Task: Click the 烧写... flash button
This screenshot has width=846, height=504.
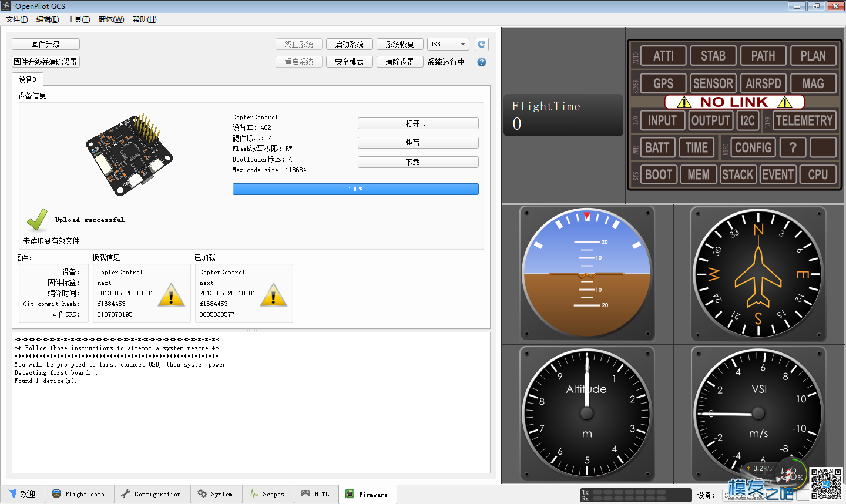Action: tap(418, 143)
